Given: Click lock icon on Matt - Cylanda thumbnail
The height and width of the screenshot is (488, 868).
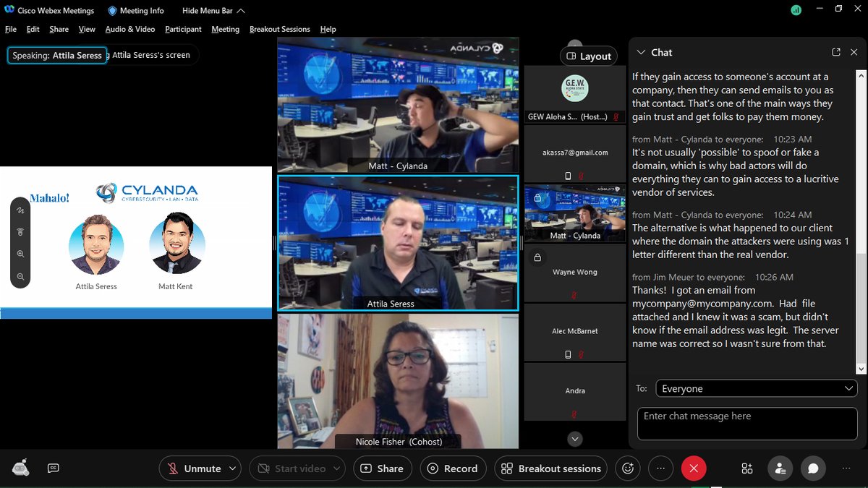Looking at the screenshot, I should [x=537, y=198].
